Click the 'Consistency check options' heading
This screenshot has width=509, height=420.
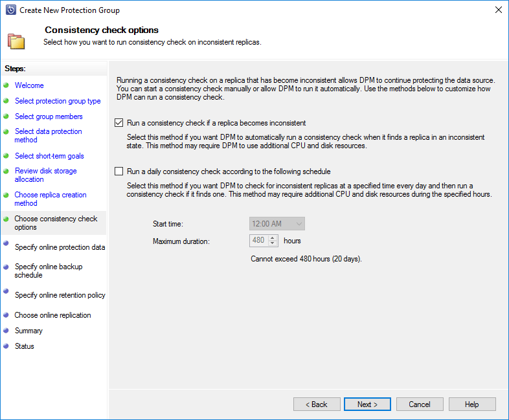point(102,30)
